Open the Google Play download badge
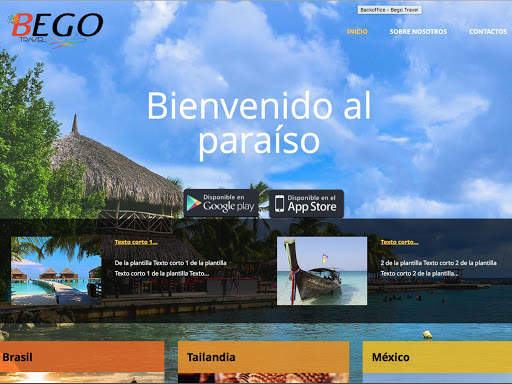512x384 pixels. (x=221, y=203)
